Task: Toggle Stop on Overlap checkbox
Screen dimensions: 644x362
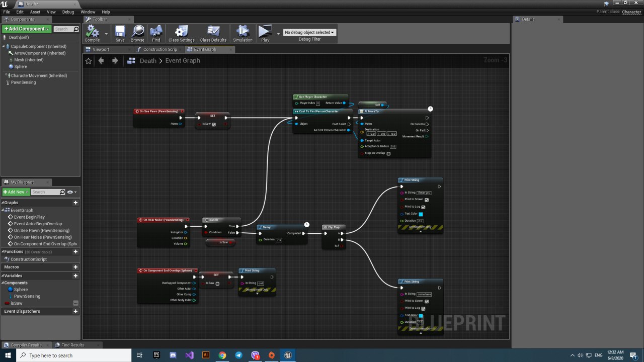Action: click(388, 153)
